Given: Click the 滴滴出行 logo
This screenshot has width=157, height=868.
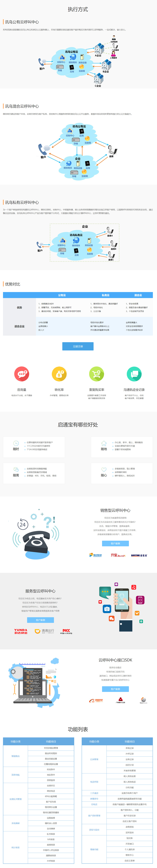Looking at the screenshot, I should point(44,631).
